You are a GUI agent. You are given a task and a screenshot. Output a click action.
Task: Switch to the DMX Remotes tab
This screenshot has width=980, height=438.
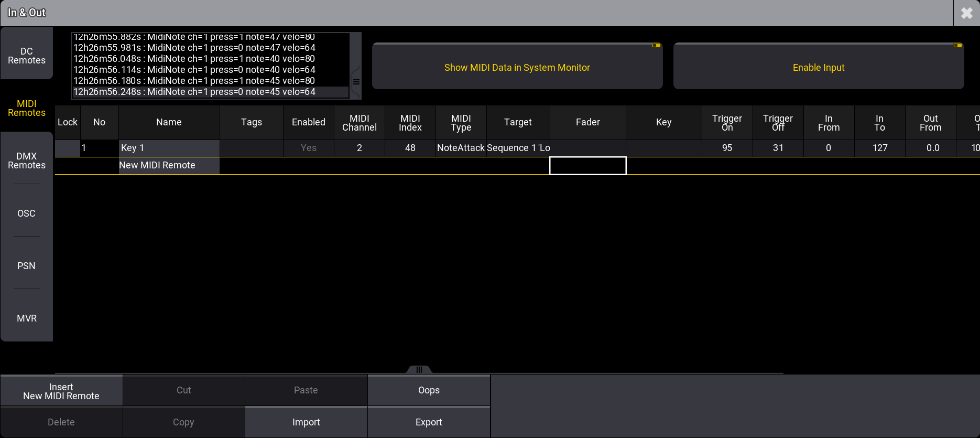[27, 161]
